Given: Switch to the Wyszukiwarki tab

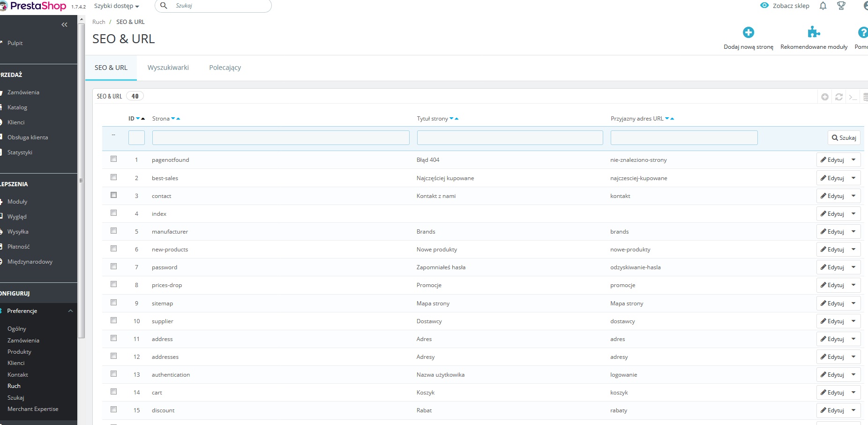Looking at the screenshot, I should [x=168, y=68].
